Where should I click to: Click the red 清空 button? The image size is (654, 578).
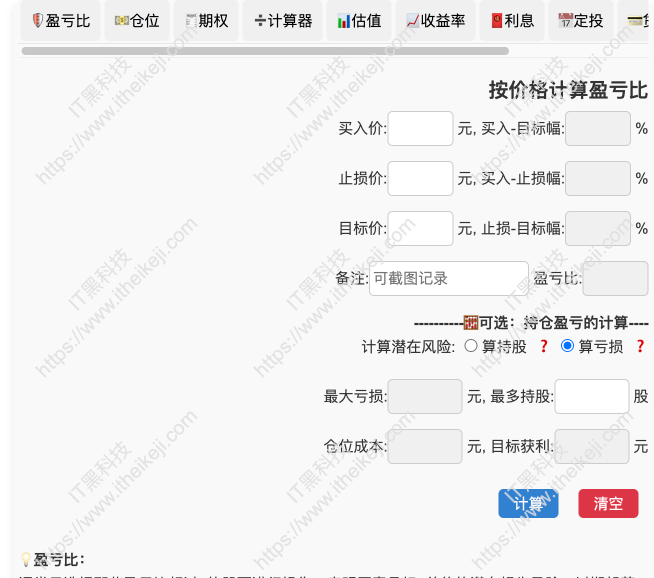pyautogui.click(x=608, y=504)
